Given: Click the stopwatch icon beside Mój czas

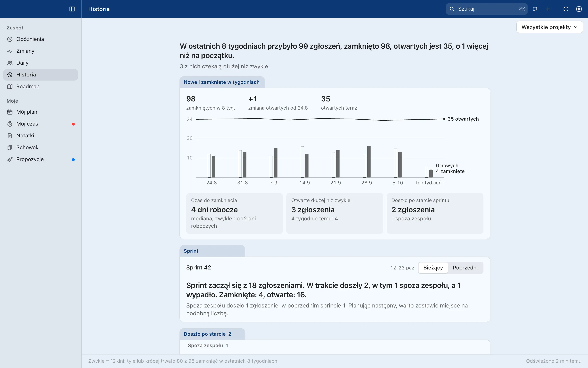Looking at the screenshot, I should pyautogui.click(x=10, y=124).
